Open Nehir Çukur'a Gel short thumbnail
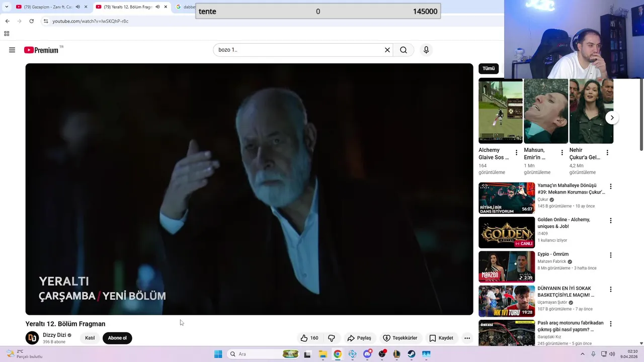Image resolution: width=644 pixels, height=362 pixels. click(x=591, y=111)
